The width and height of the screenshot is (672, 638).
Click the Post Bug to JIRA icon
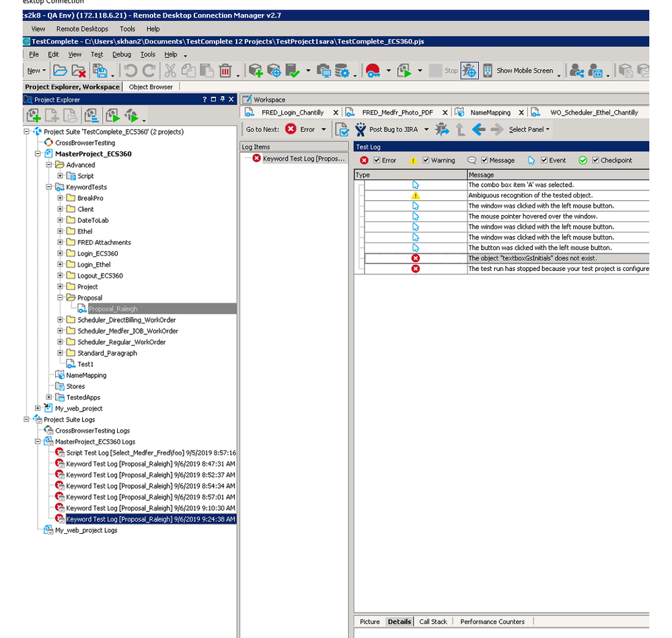coord(361,129)
